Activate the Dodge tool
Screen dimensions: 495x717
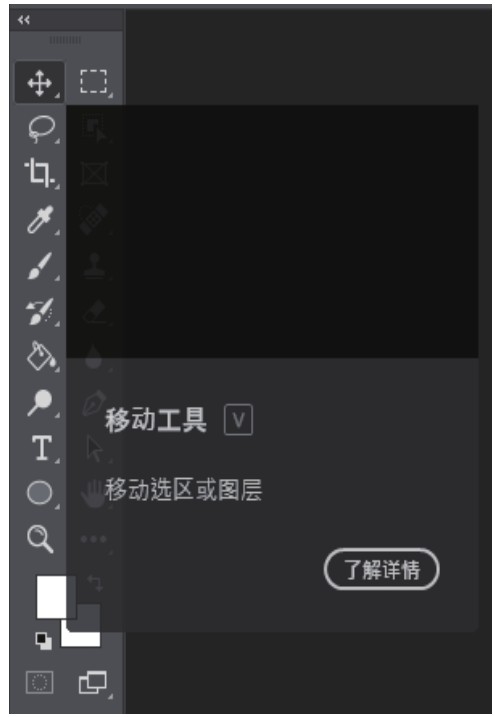40,402
